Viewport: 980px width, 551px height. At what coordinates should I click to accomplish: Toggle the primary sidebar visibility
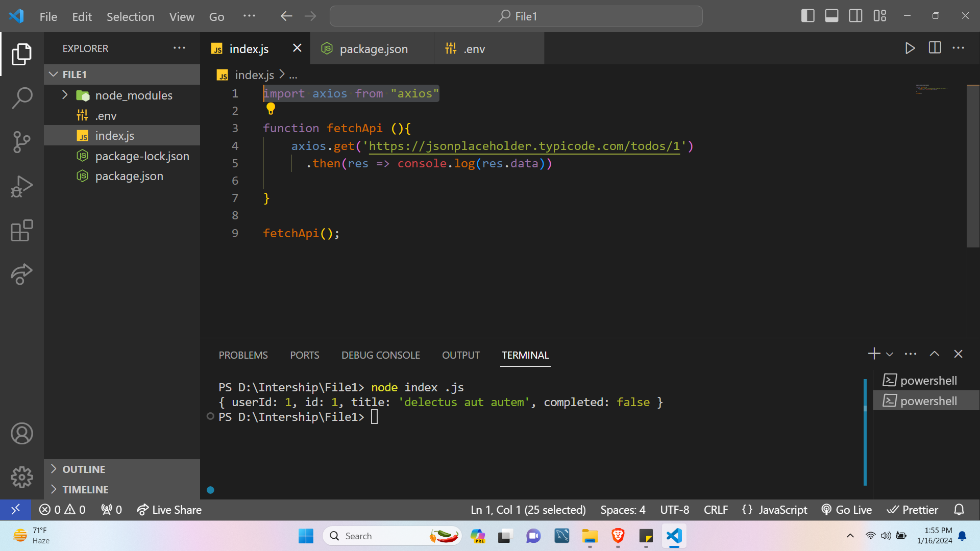coord(807,16)
